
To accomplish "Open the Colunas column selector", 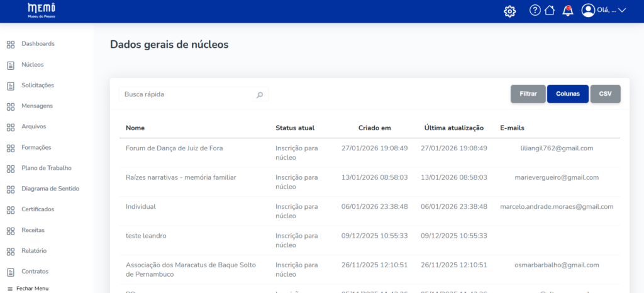I will tap(567, 94).
